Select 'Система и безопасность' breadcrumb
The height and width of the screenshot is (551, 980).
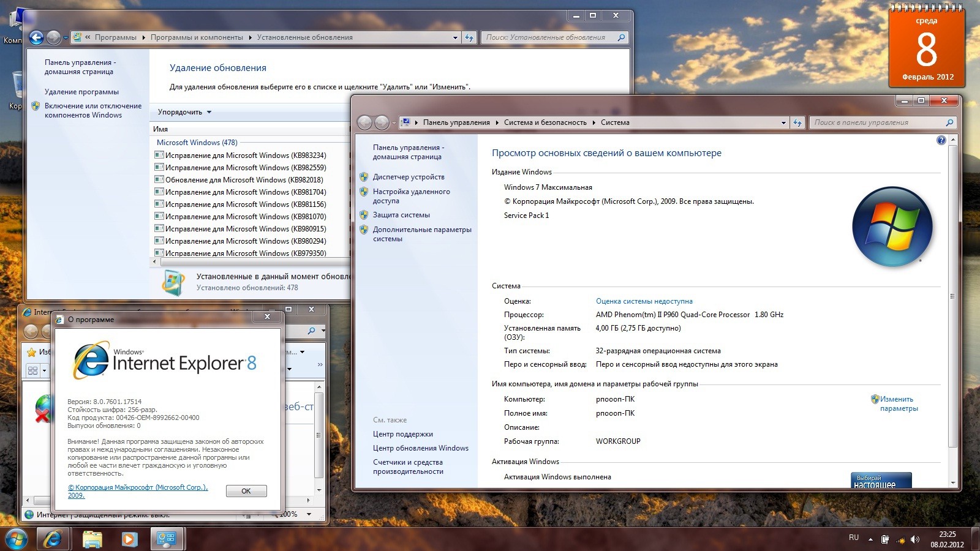(x=545, y=122)
